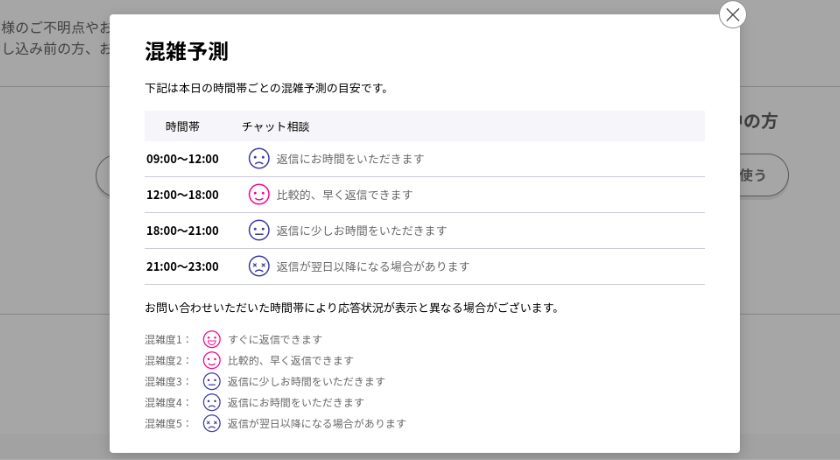This screenshot has height=460, width=840.
Task: Select the 21:00〜23:00 time slot label
Action: tap(183, 266)
